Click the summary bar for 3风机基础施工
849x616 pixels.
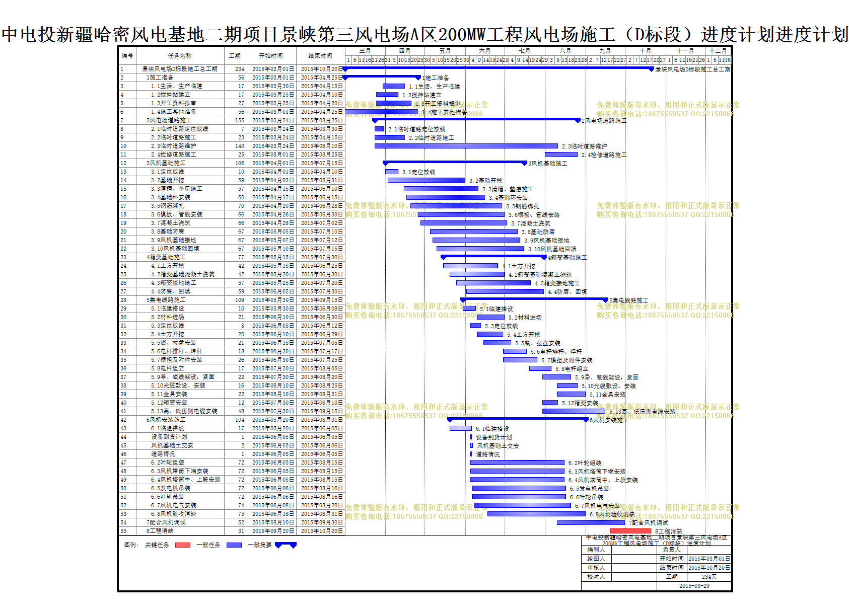pos(455,163)
